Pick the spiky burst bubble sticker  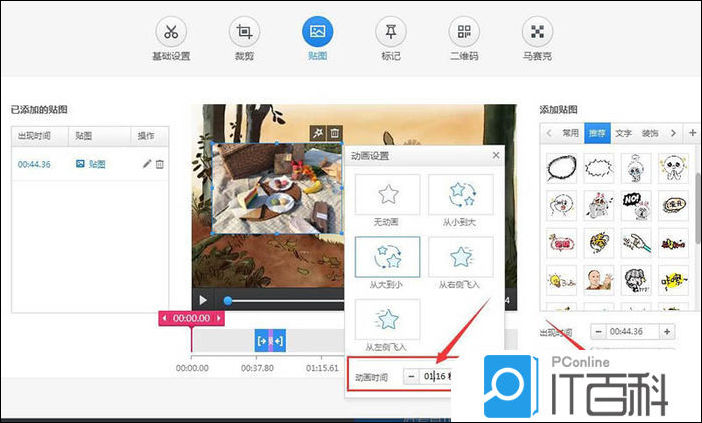(599, 168)
